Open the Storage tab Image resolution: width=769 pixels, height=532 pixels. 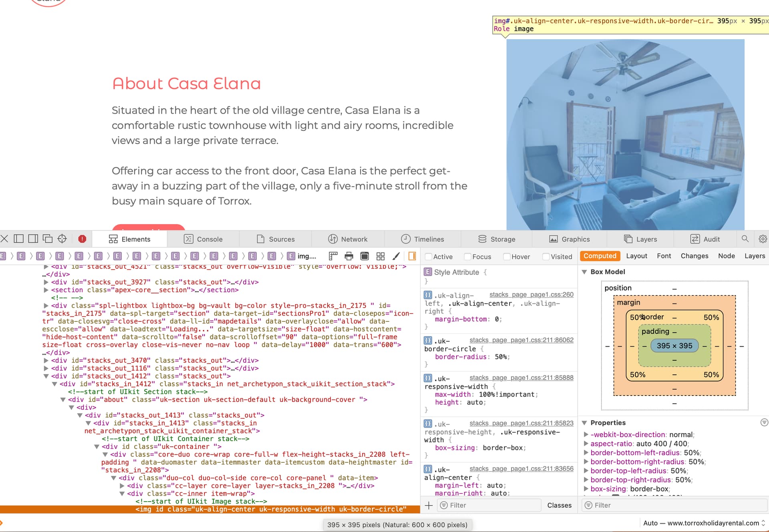[x=497, y=239]
